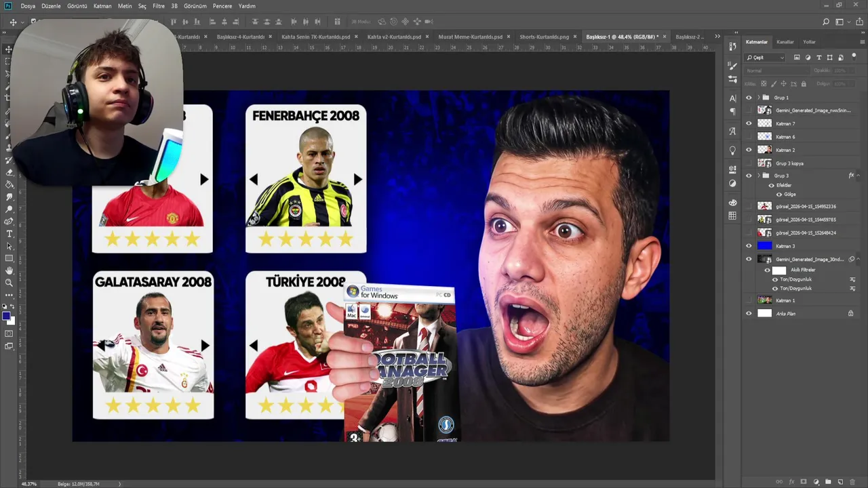Expand the Grup 3 folder
Image resolution: width=868 pixels, height=488 pixels.
[759, 176]
